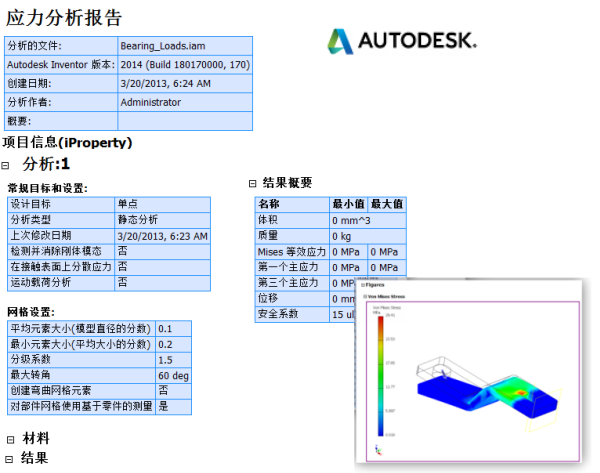
Task: Select the file name Bearing_Loads.iam
Action: 163,46
